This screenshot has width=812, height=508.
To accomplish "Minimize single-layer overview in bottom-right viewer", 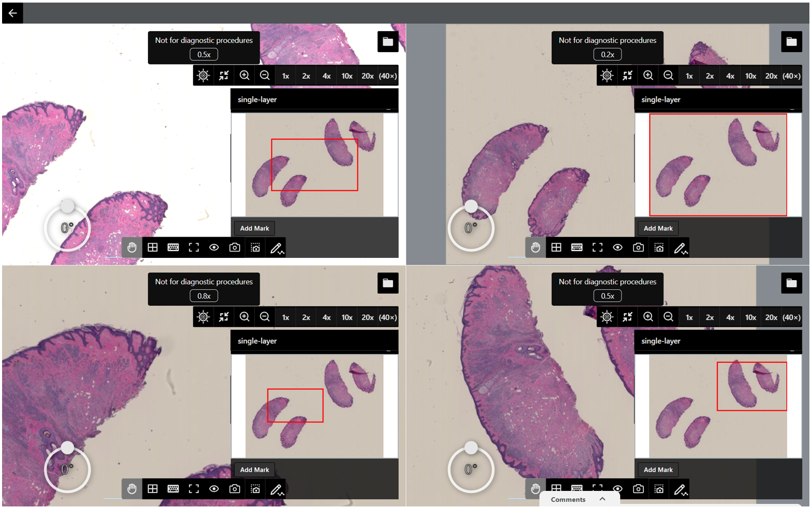I will point(792,350).
